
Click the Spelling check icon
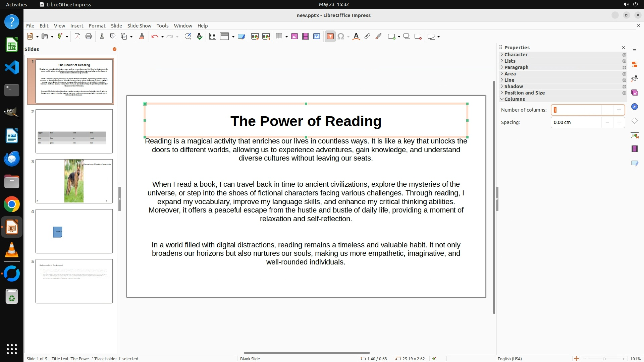click(200, 37)
